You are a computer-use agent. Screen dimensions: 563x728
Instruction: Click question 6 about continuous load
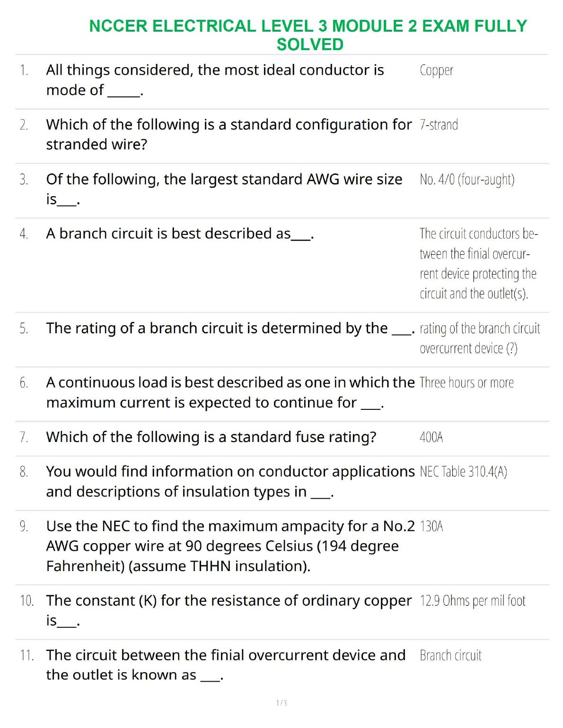[230, 392]
